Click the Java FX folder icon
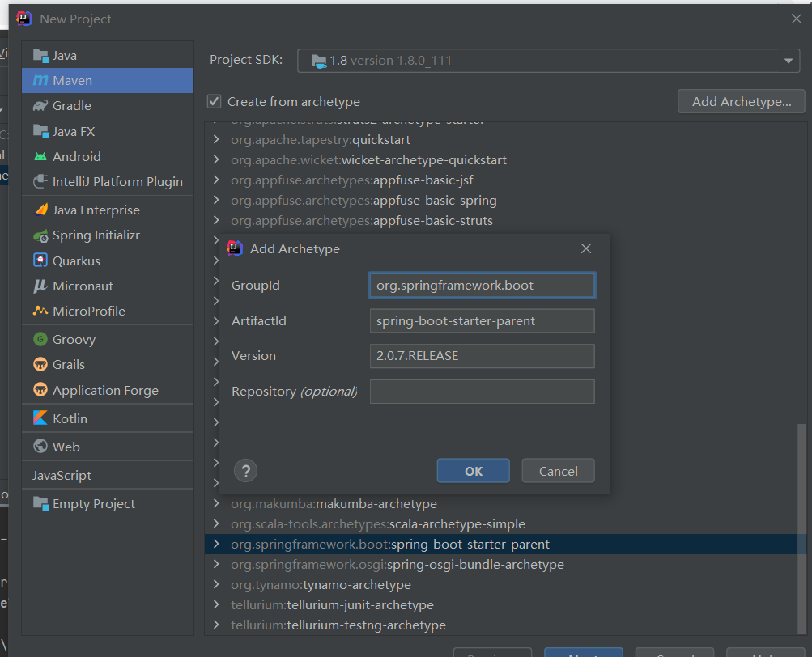 (40, 131)
